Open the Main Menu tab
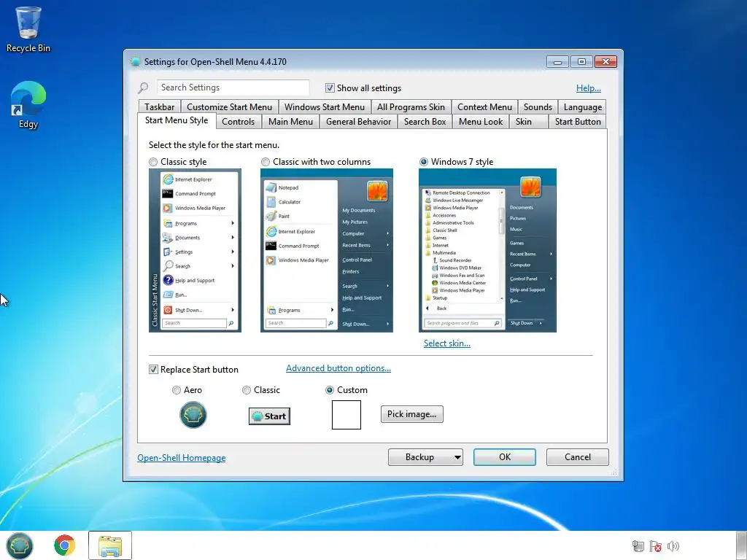The height and width of the screenshot is (560, 747). [290, 122]
